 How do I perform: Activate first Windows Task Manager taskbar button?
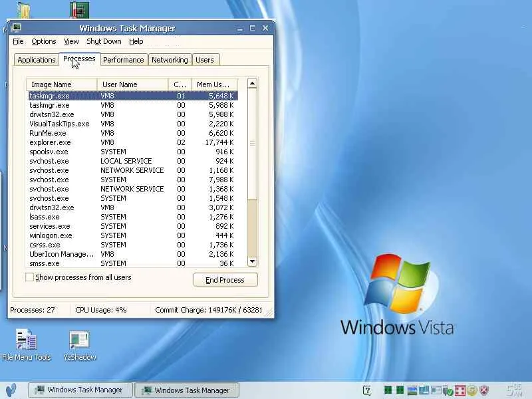point(80,390)
